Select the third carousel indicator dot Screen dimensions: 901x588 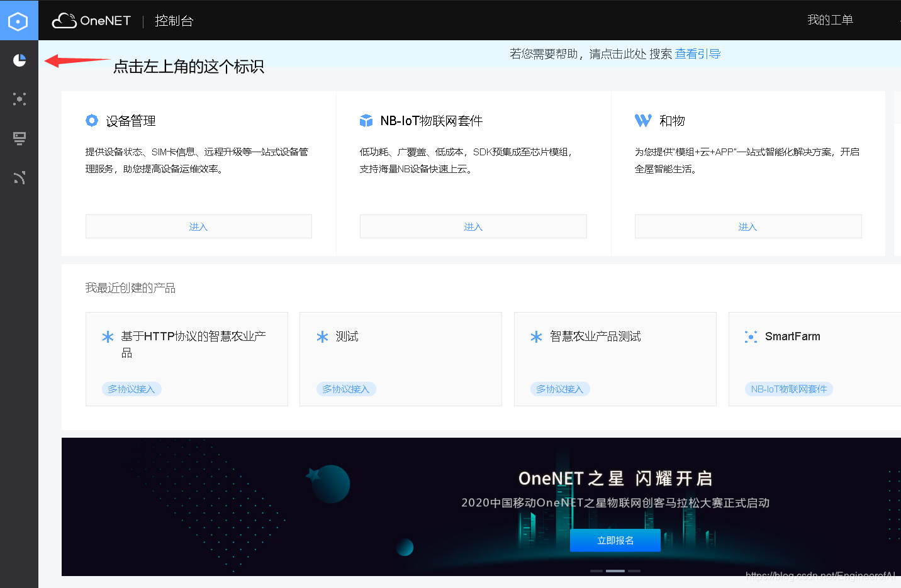634,571
